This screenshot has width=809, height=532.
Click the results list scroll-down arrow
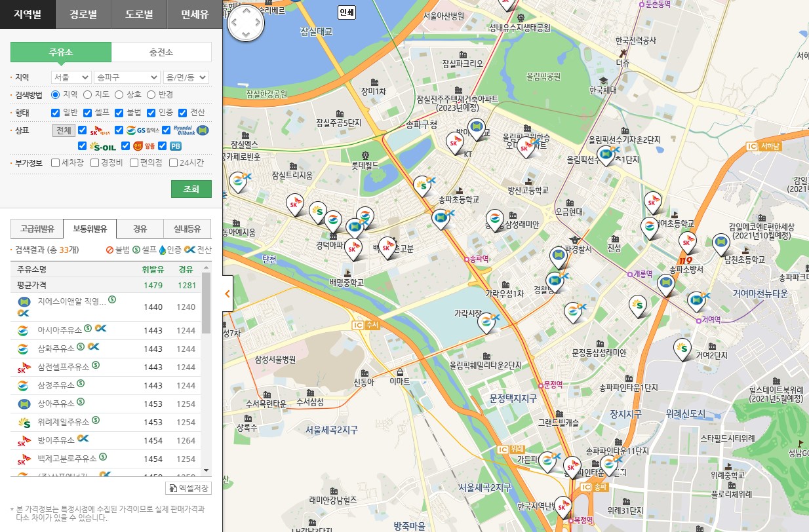click(207, 471)
